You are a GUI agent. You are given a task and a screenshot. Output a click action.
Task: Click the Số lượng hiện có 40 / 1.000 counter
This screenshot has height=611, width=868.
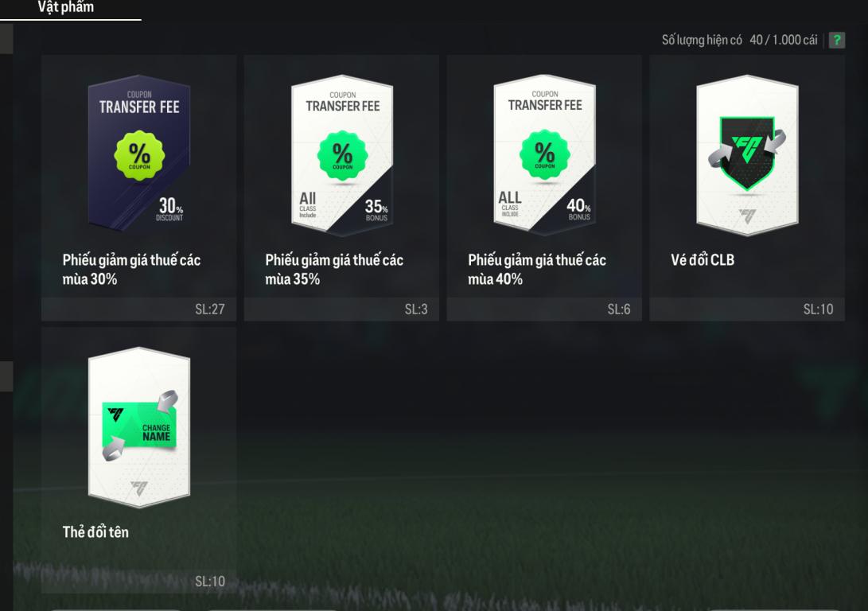(740, 40)
